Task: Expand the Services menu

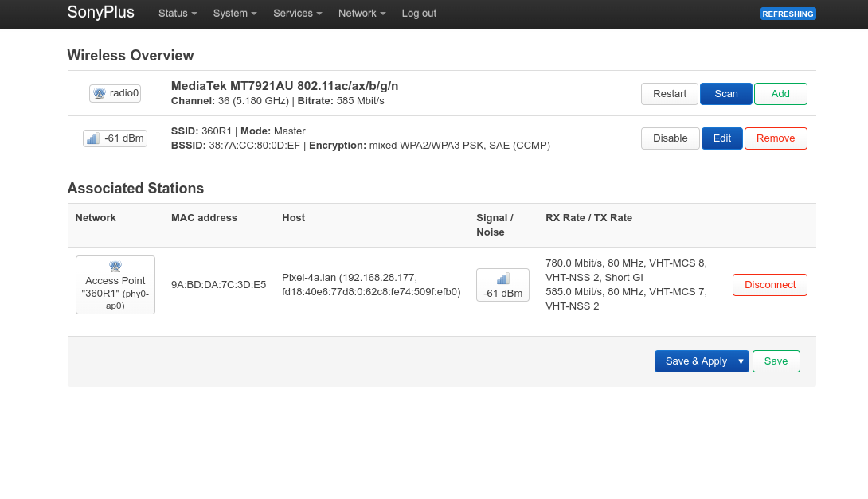Action: 297,14
